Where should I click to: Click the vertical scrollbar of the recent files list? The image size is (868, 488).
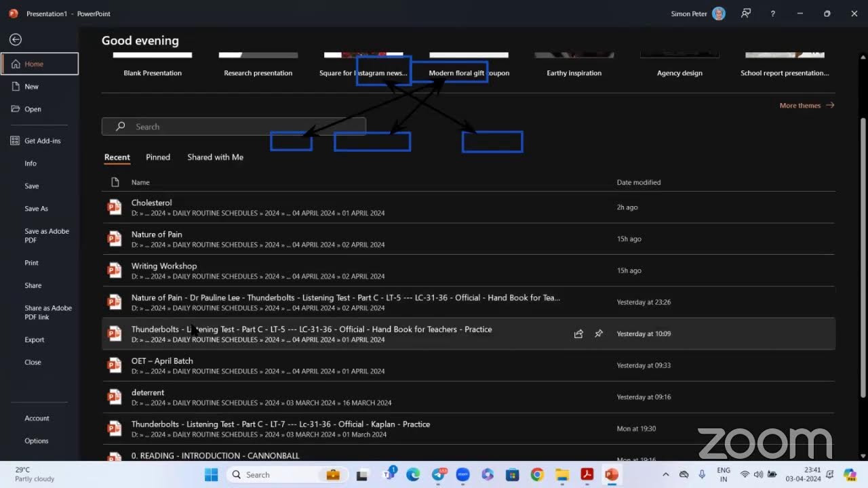pyautogui.click(x=863, y=258)
